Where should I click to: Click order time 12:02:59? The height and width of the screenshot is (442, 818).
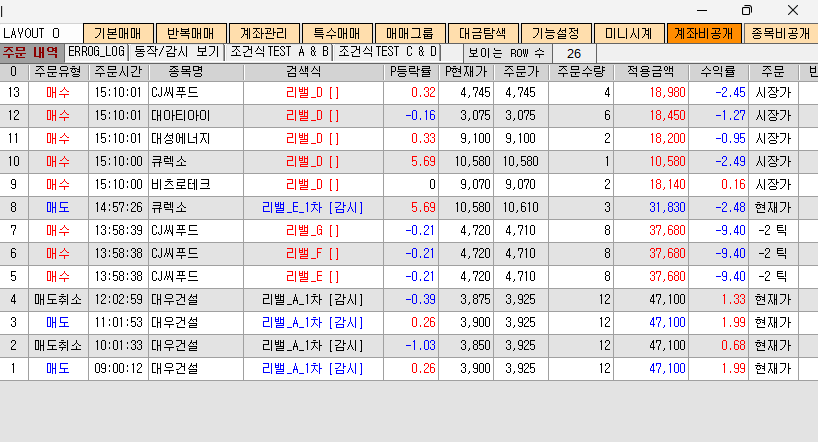pos(118,300)
